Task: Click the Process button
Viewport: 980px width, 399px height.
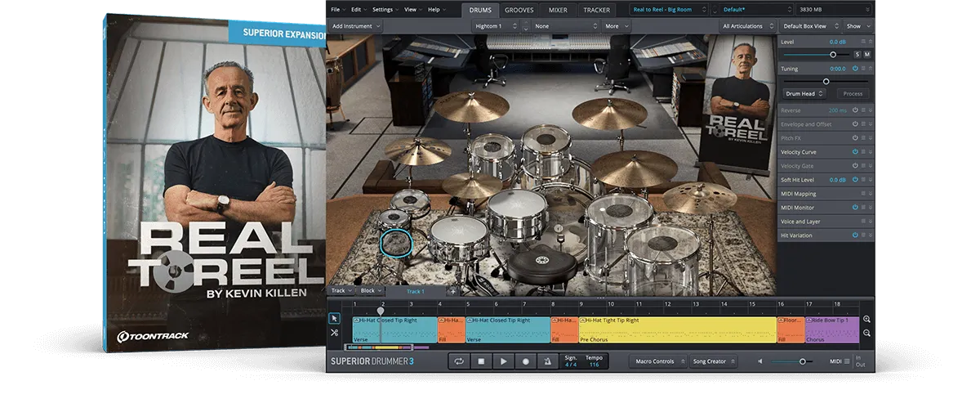Action: pos(853,94)
